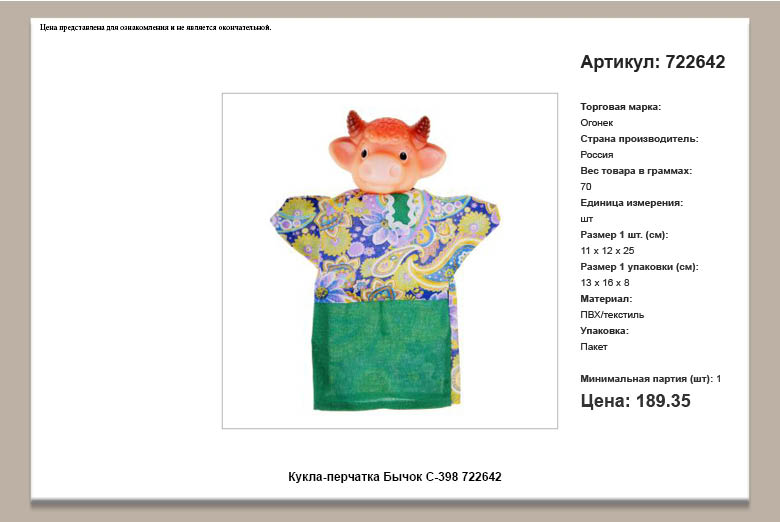Click the country value 'Россия'
780x522 pixels.
pos(596,155)
